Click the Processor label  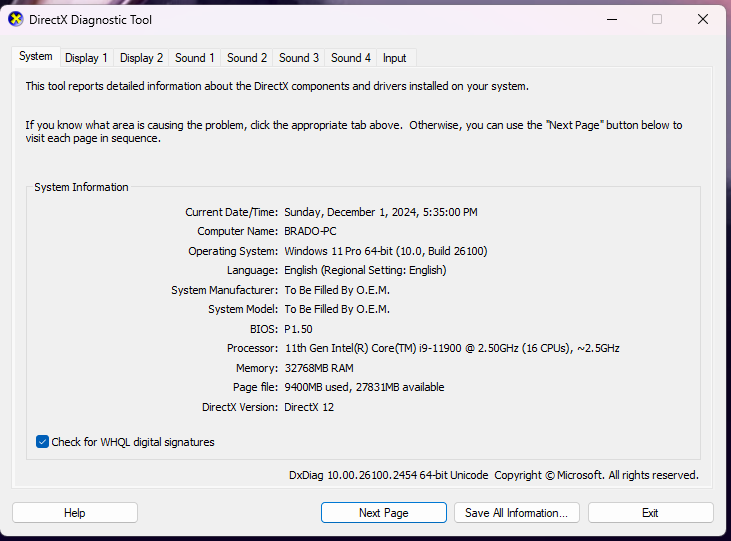(x=253, y=348)
